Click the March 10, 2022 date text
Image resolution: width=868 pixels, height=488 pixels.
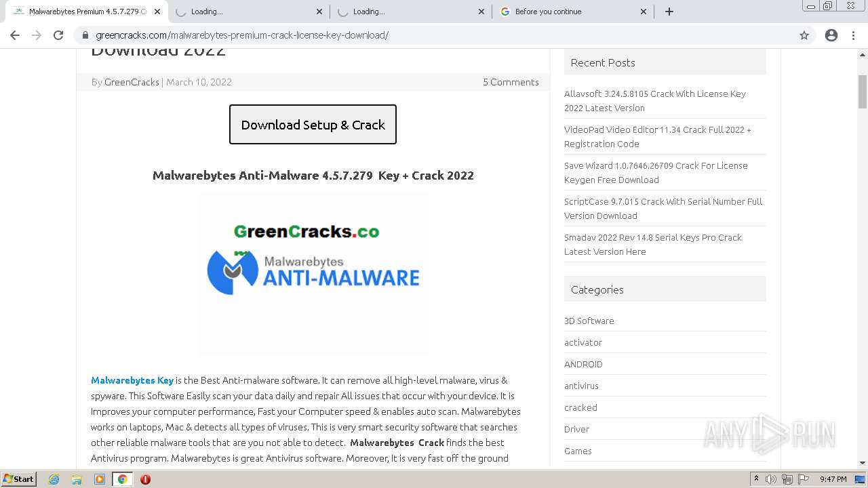(199, 82)
